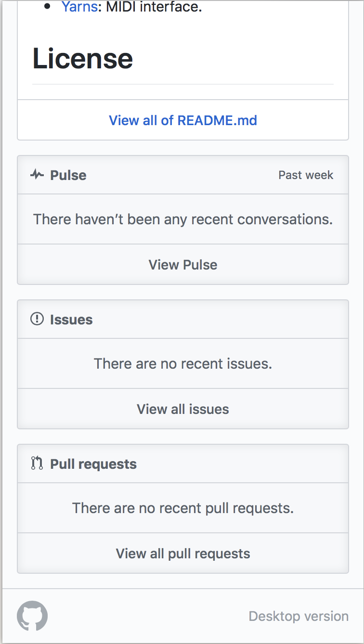364x644 pixels.
Task: Click the Past week label in Pulse
Action: click(306, 175)
